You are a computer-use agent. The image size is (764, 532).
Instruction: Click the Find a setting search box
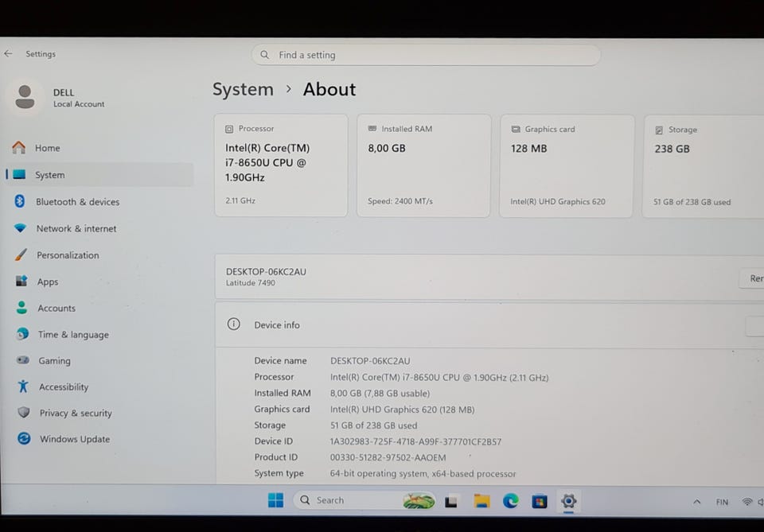pos(426,55)
